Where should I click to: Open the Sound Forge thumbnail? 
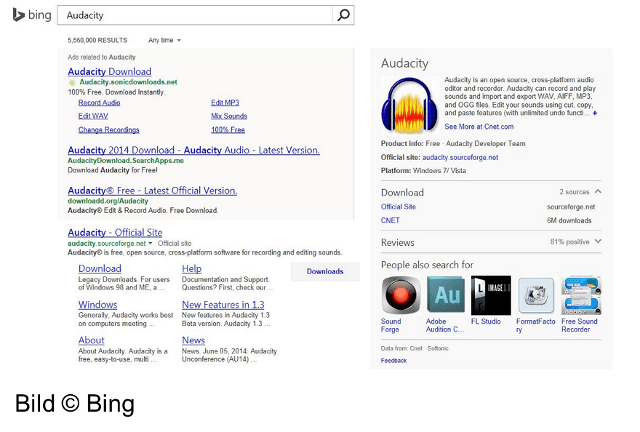tap(400, 295)
